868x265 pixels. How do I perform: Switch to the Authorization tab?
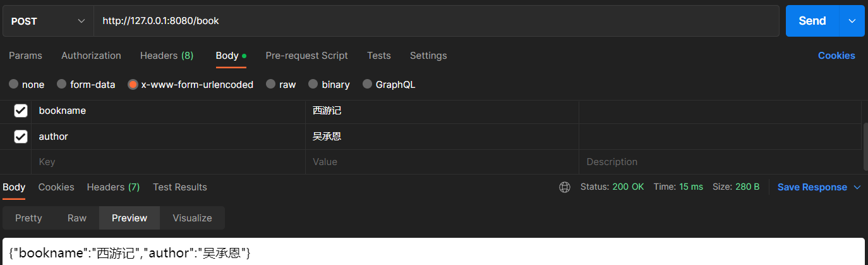point(91,56)
